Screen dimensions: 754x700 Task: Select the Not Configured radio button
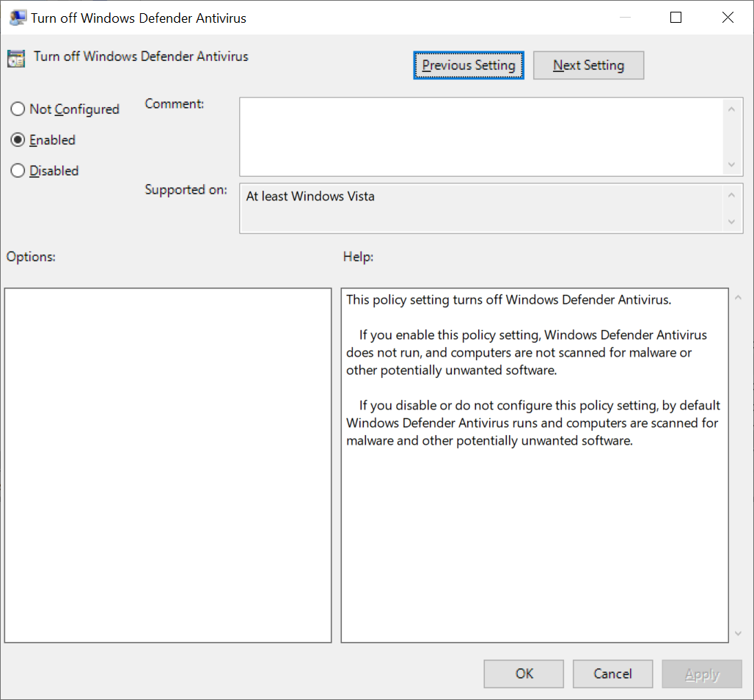pos(18,109)
